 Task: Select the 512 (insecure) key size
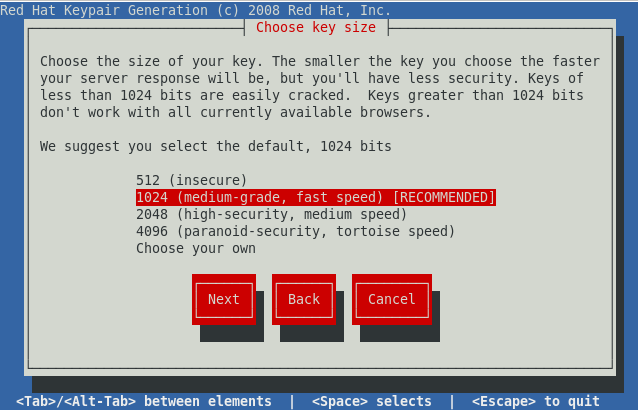pyautogui.click(x=192, y=180)
